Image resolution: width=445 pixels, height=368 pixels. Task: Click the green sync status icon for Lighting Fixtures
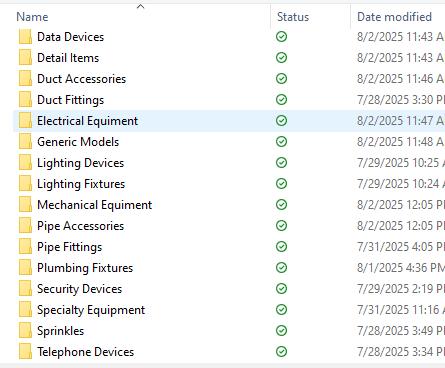282,184
